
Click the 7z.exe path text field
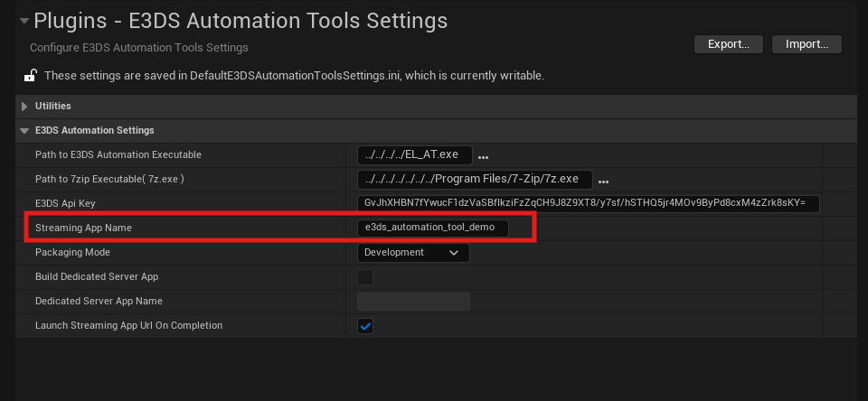pos(475,180)
